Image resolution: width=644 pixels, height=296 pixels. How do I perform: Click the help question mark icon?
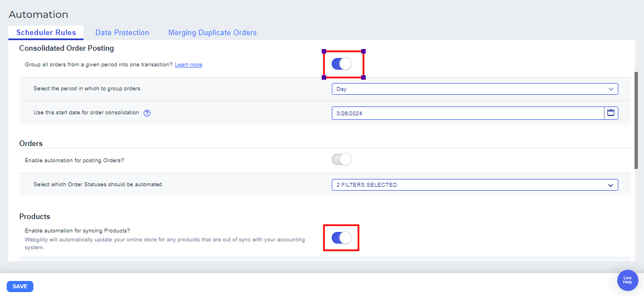tap(147, 113)
